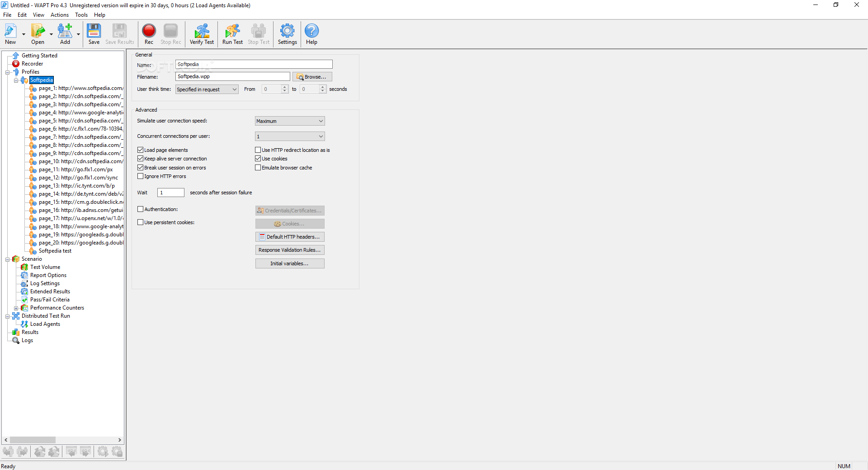This screenshot has height=470, width=868.
Task: Expand Performance Counters node
Action: (16, 308)
